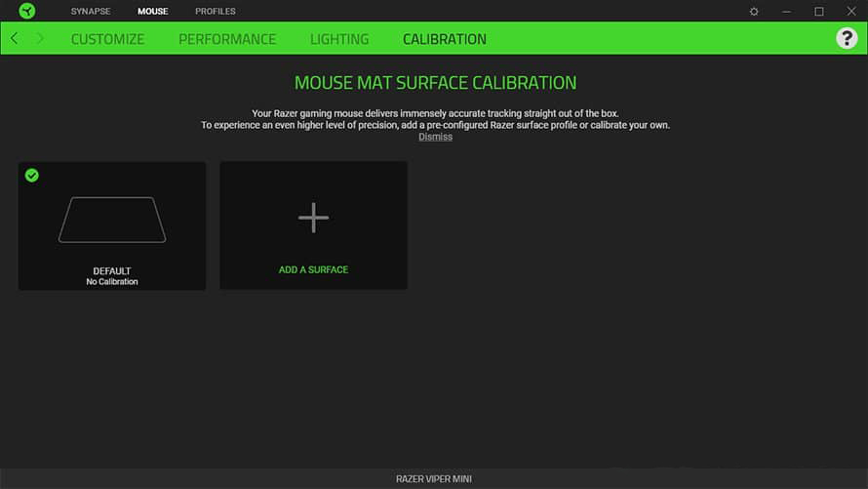Viewport: 868px width, 489px height.
Task: Click the Razer logo icon
Action: point(26,11)
